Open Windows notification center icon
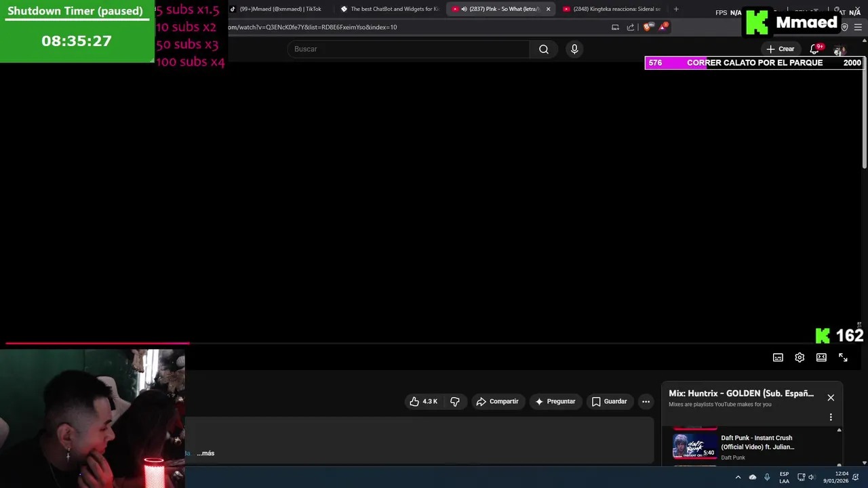This screenshot has height=488, width=868. [856, 477]
